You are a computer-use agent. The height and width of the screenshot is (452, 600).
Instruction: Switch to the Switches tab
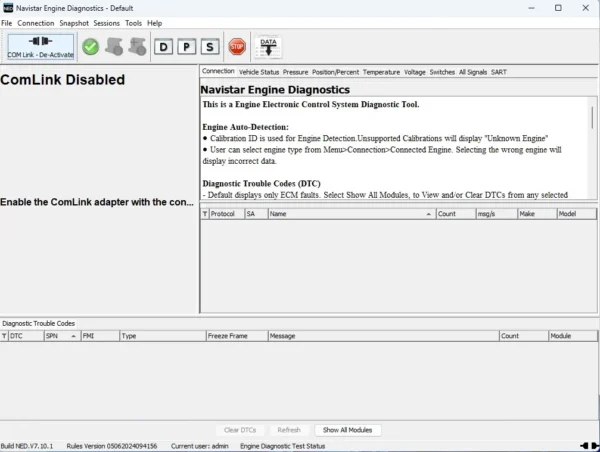coord(442,72)
